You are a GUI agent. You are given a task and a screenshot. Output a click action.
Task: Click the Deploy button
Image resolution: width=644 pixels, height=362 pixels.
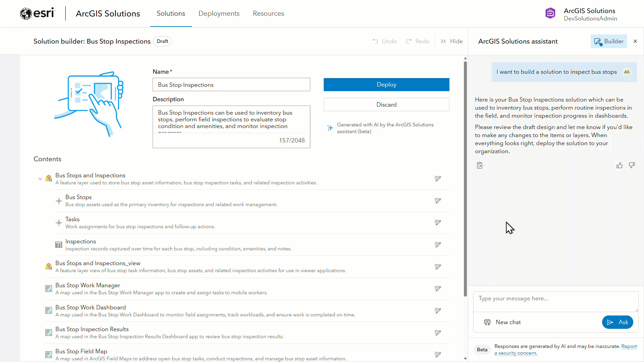(386, 84)
